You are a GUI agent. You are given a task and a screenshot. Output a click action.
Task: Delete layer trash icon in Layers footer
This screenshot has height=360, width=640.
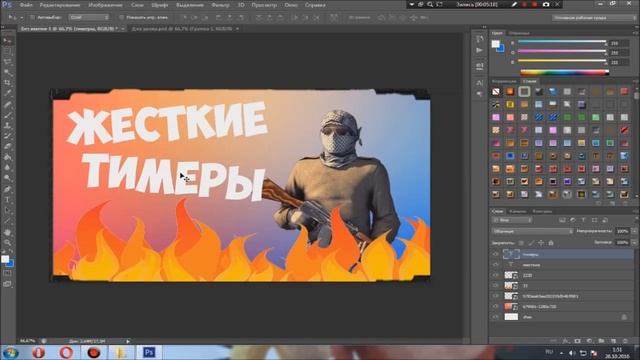(625, 341)
